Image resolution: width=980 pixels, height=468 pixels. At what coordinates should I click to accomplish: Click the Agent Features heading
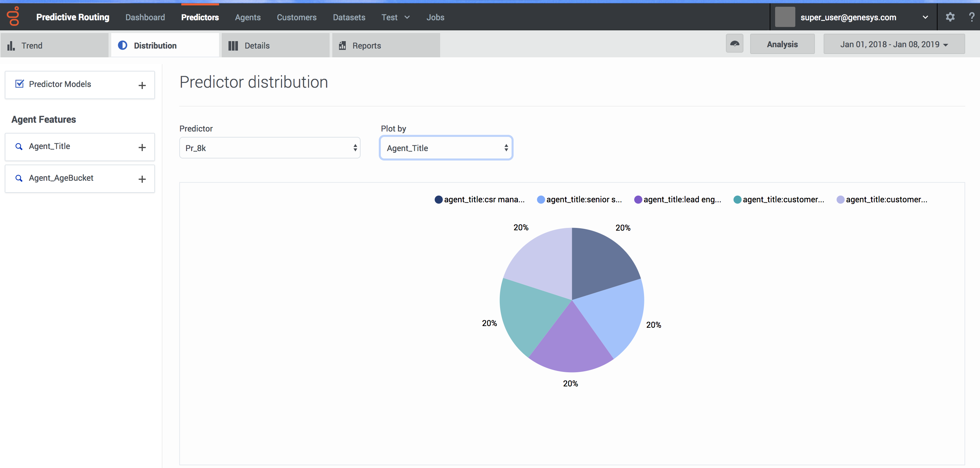pyautogui.click(x=44, y=119)
